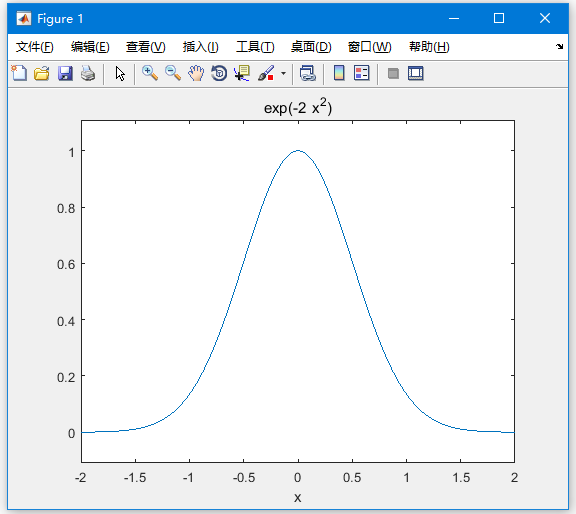Select the Brush data tool
The height and width of the screenshot is (514, 576).
(x=266, y=73)
